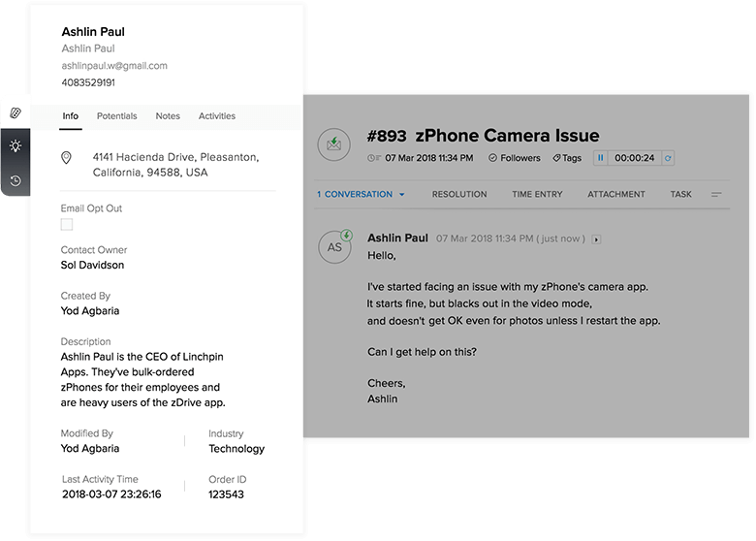The image size is (756, 541).
Task: Click the Description paragraph about Linchpin Apps
Action: point(142,379)
